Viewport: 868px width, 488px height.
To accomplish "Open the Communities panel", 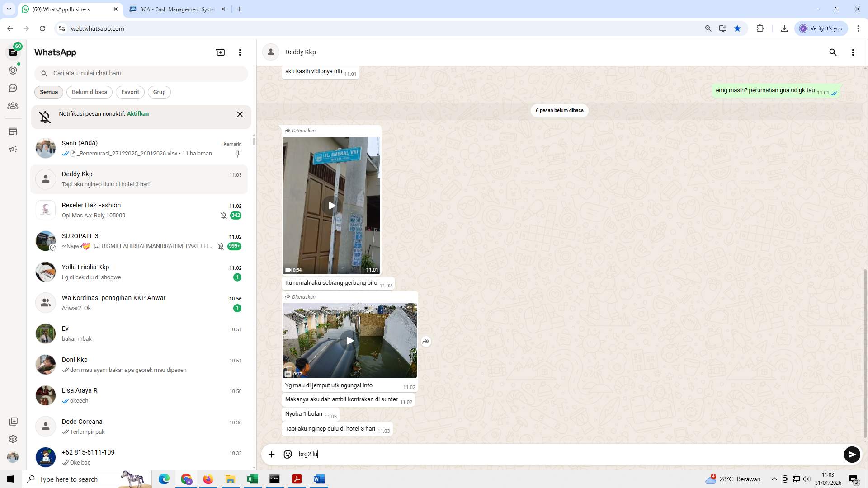I will tap(13, 106).
